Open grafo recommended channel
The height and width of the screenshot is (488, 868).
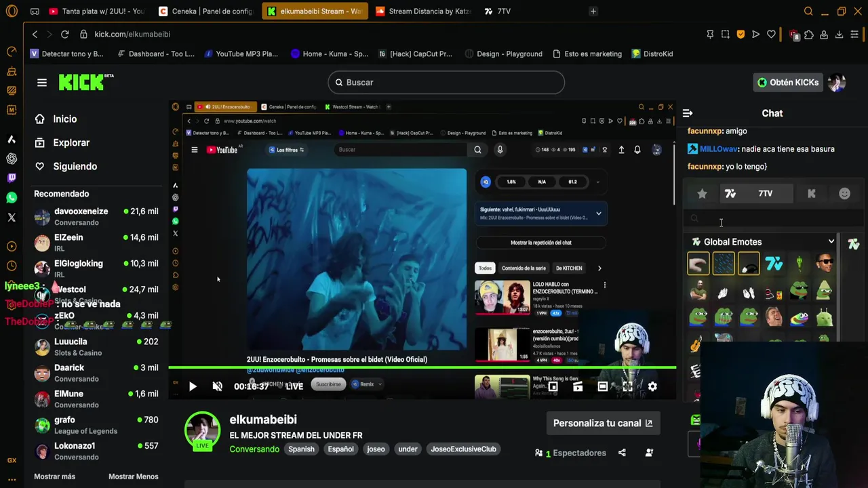tap(96, 425)
